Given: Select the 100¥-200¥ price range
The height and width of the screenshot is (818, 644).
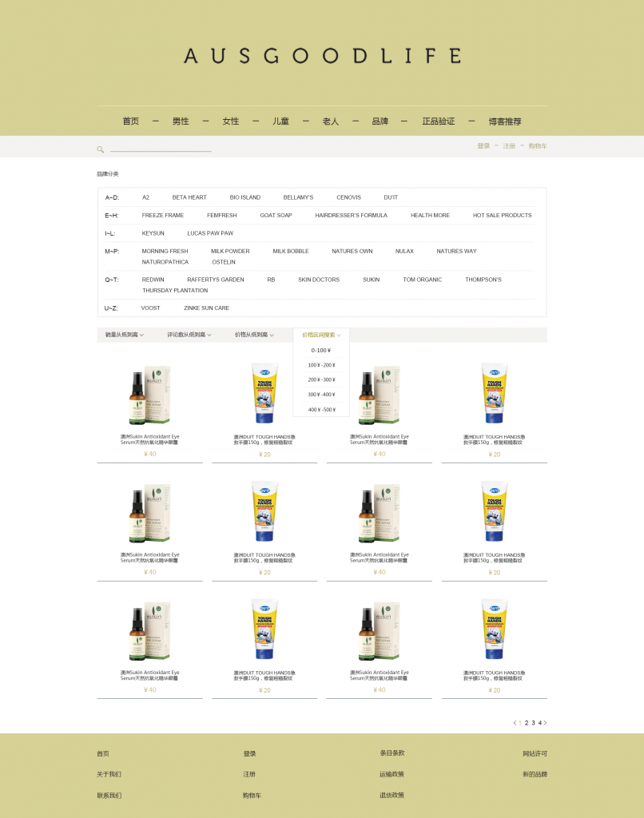Looking at the screenshot, I should point(321,365).
